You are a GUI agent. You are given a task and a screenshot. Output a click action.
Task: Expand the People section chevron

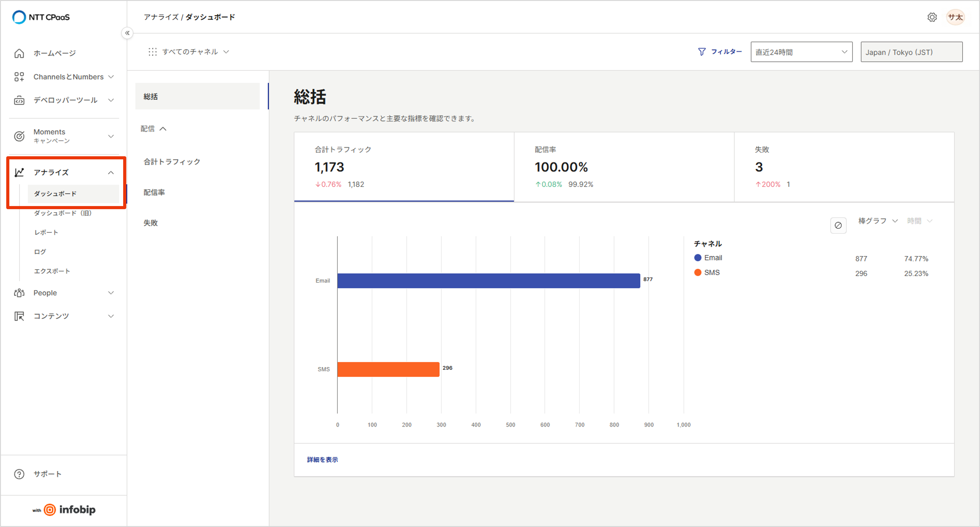(111, 293)
